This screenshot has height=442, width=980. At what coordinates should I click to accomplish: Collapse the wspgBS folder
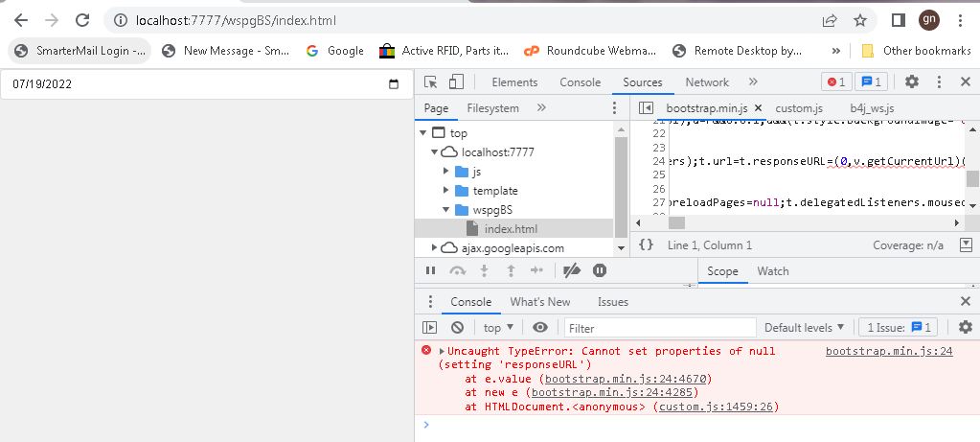(x=445, y=209)
